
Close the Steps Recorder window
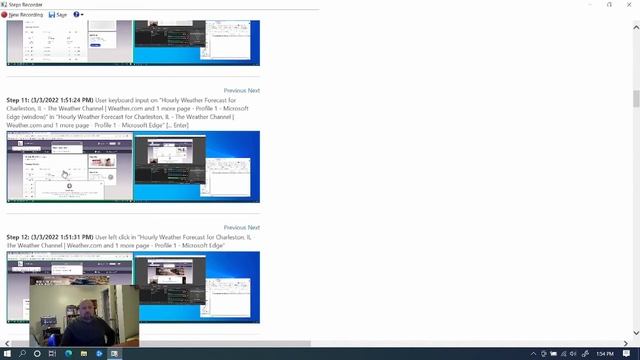pos(629,4)
